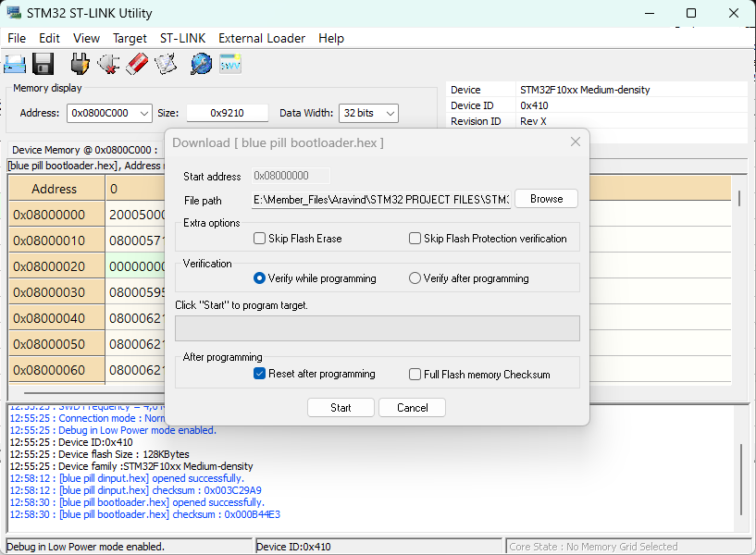Click the programming progress bar
This screenshot has width=756, height=555.
point(378,328)
